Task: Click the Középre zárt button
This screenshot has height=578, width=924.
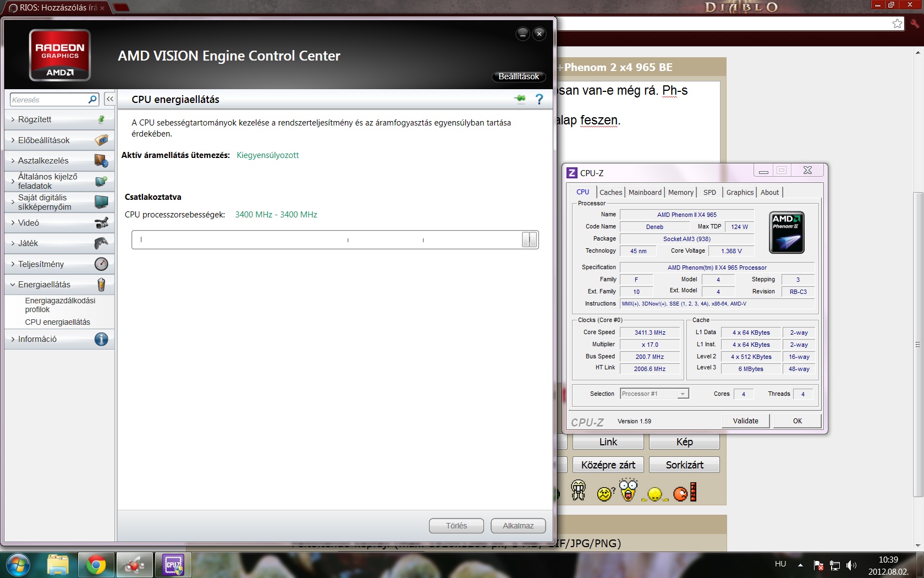Action: [x=608, y=465]
